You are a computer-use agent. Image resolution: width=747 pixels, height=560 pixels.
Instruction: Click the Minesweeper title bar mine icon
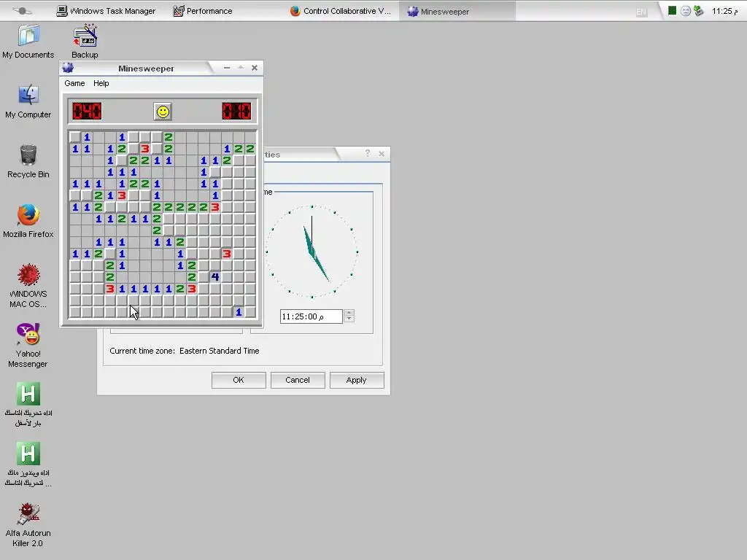68,68
